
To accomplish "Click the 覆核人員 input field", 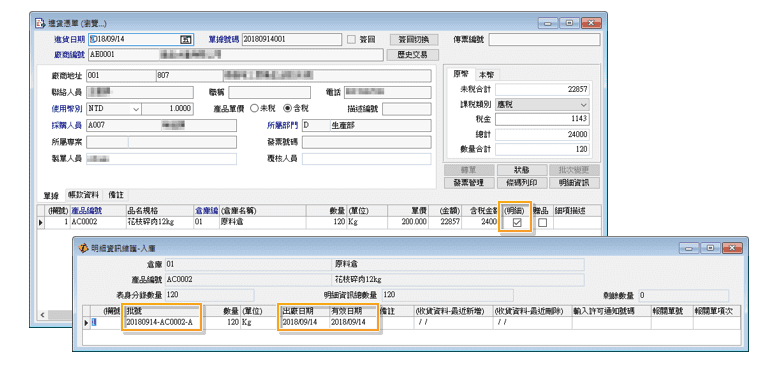I will 366,159.
